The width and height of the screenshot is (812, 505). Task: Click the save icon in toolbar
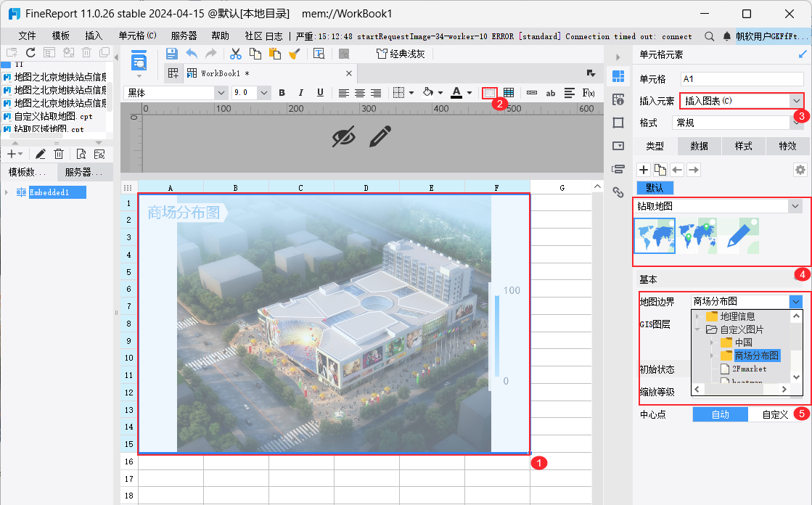point(172,54)
